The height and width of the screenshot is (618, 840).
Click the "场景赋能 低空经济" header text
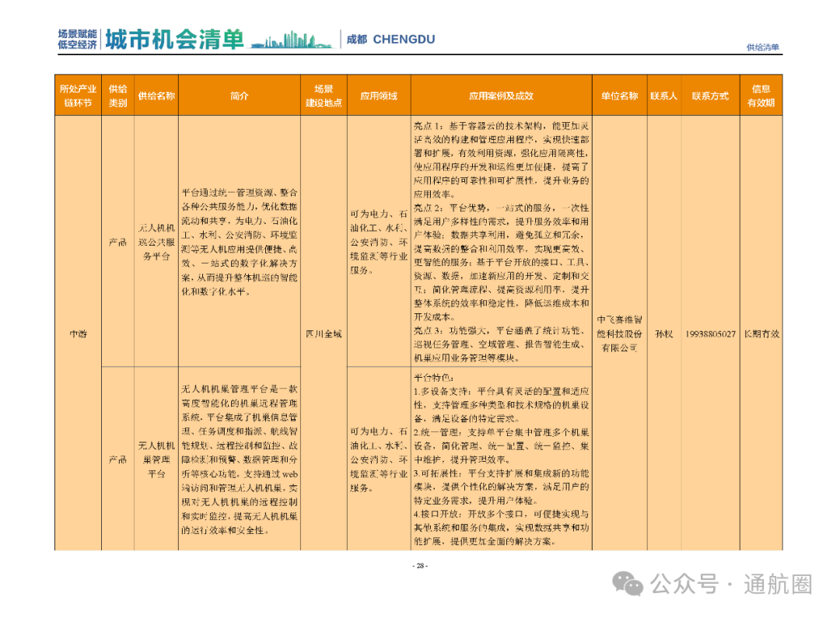[x=78, y=39]
